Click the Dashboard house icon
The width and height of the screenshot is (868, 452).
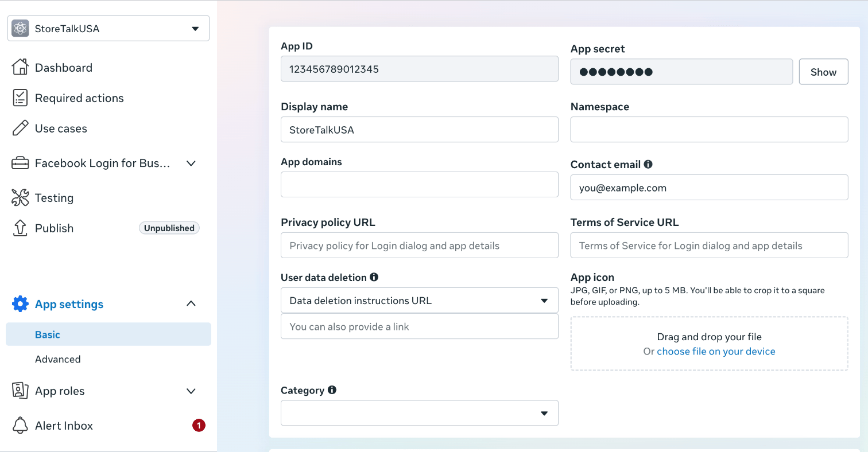pyautogui.click(x=20, y=67)
